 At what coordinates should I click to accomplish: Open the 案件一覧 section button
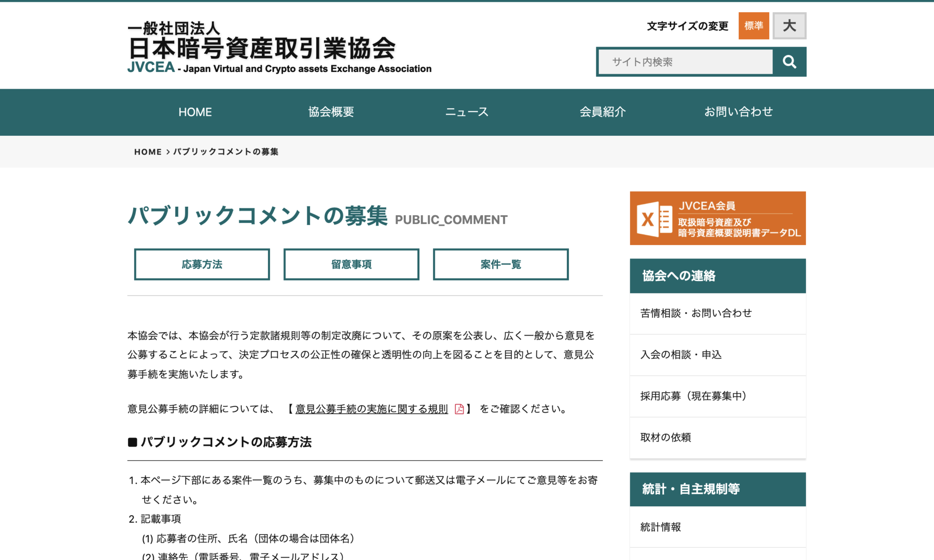501,264
